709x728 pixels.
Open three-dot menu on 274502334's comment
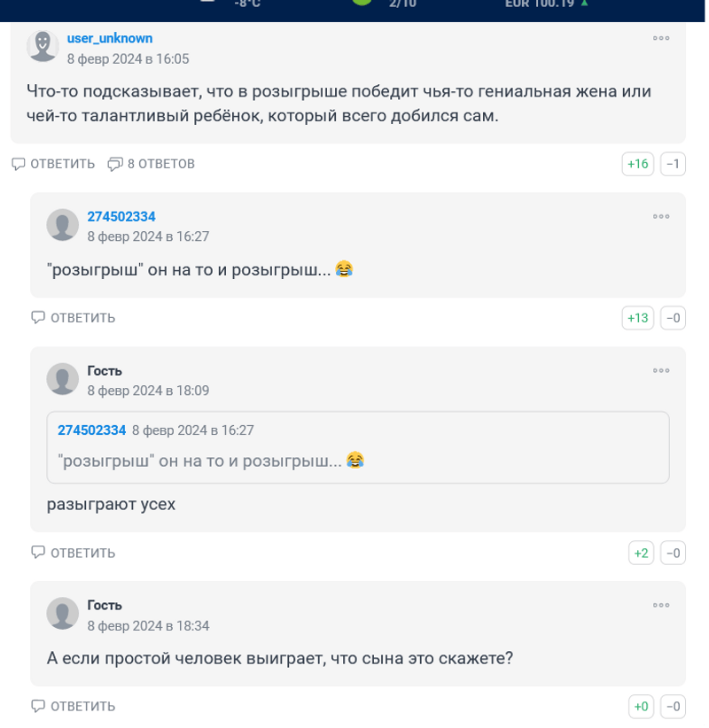coord(661,216)
